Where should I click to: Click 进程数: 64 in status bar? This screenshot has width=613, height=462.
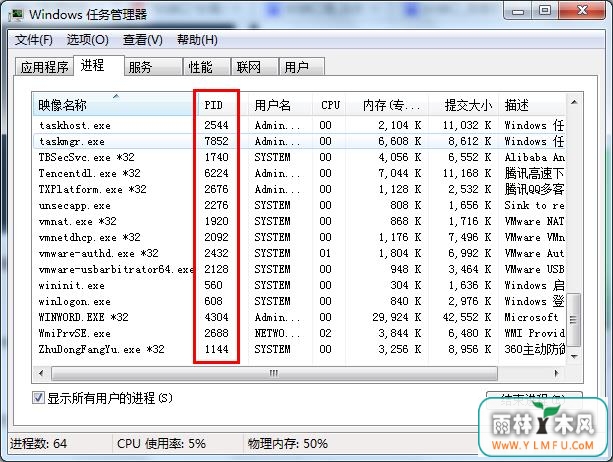point(38,444)
